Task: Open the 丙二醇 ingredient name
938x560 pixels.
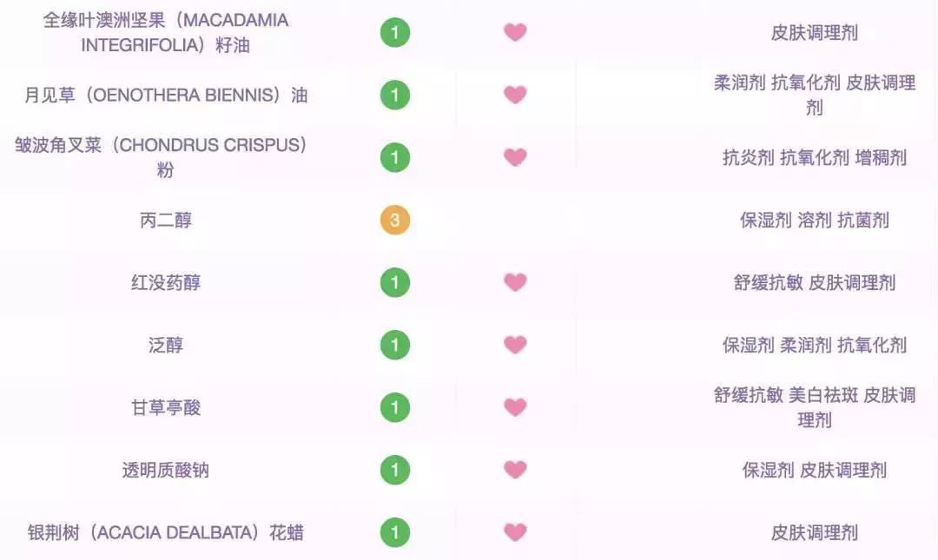Action: [x=165, y=221]
